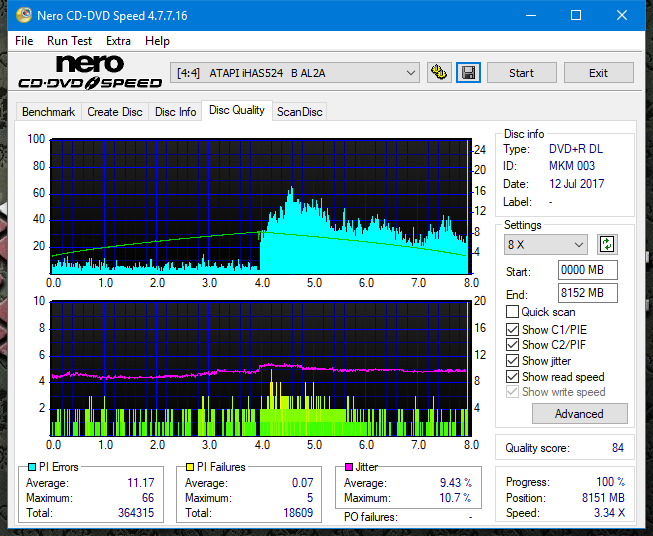
Task: Click PI Errors total 364315 value
Action: tap(136, 513)
